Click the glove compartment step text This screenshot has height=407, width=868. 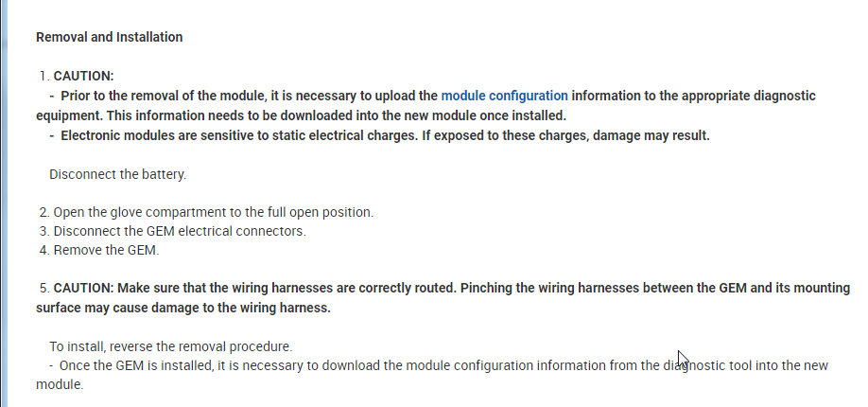tap(213, 212)
